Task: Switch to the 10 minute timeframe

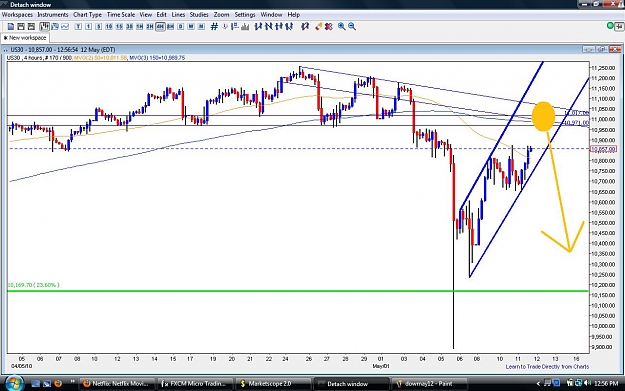Action: coord(109,27)
